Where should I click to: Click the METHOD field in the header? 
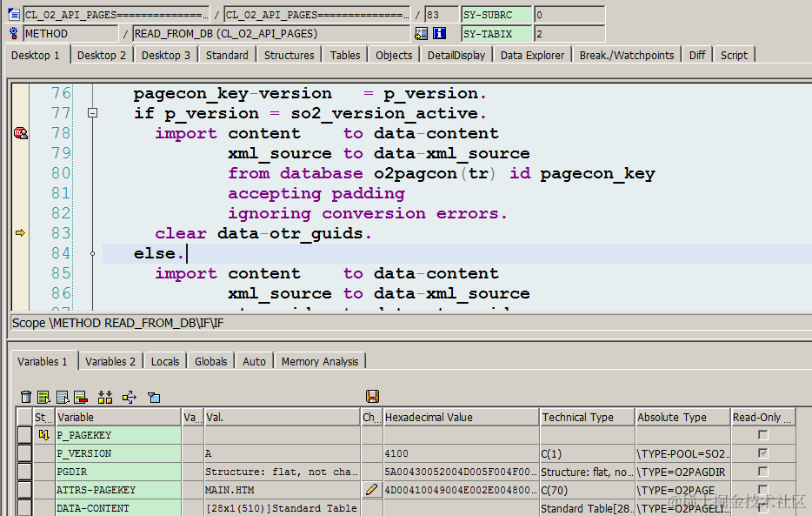click(x=71, y=34)
